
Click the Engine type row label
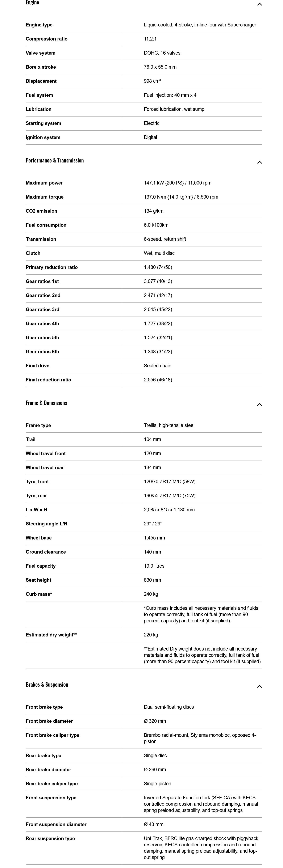39,25
